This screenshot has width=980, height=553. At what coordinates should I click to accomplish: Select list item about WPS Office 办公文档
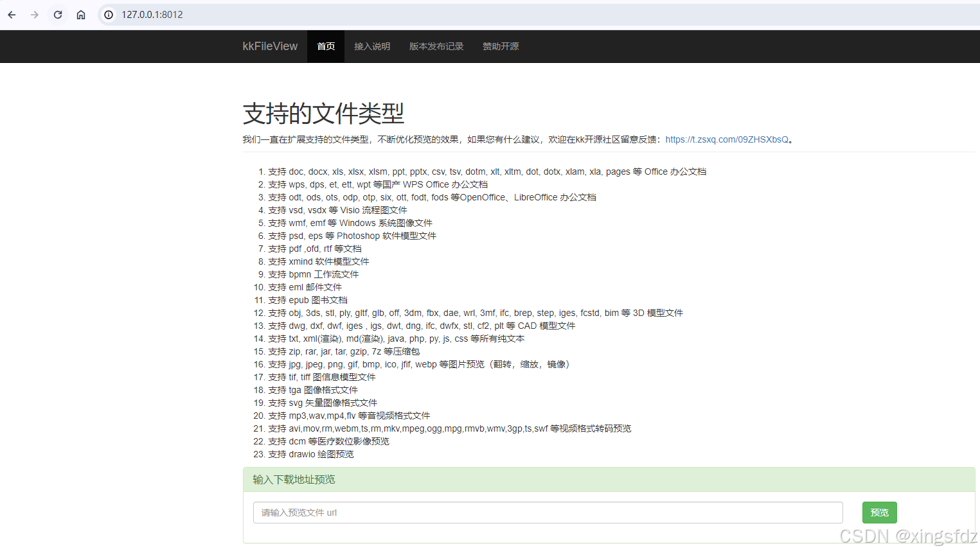click(x=378, y=184)
